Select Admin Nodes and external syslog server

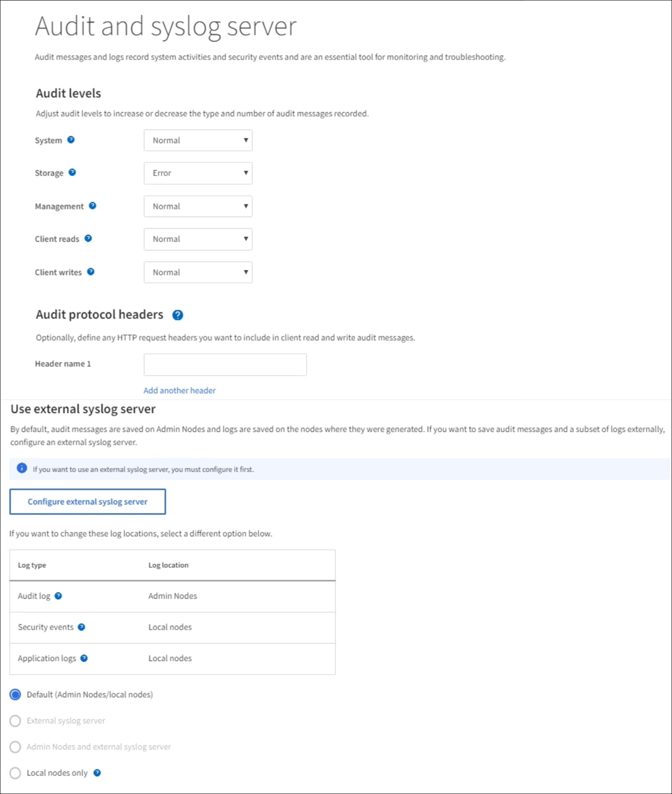15,747
